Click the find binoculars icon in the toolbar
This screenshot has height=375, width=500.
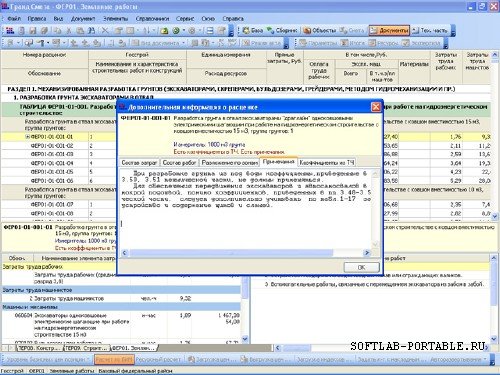pos(91,31)
